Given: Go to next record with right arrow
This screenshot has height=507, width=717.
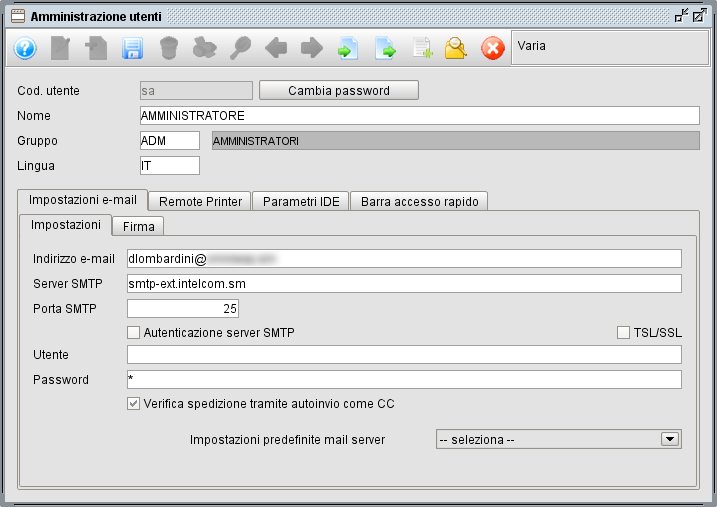Looking at the screenshot, I should [312, 48].
